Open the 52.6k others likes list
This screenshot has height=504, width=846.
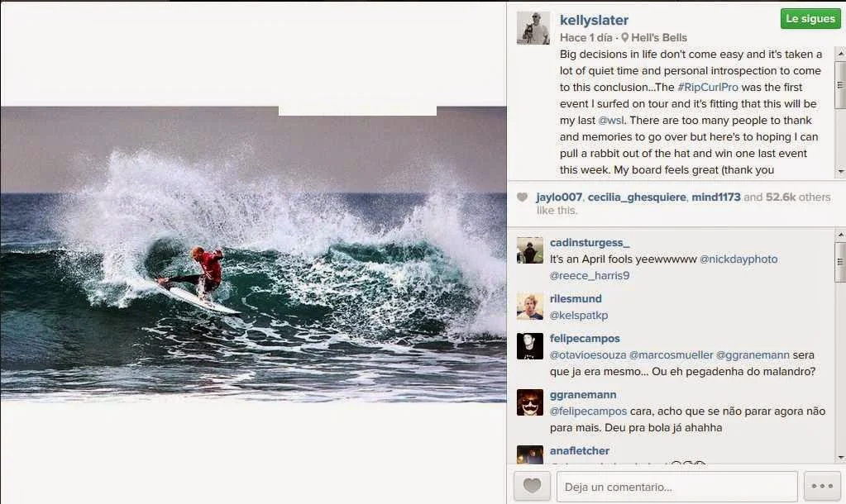point(798,197)
